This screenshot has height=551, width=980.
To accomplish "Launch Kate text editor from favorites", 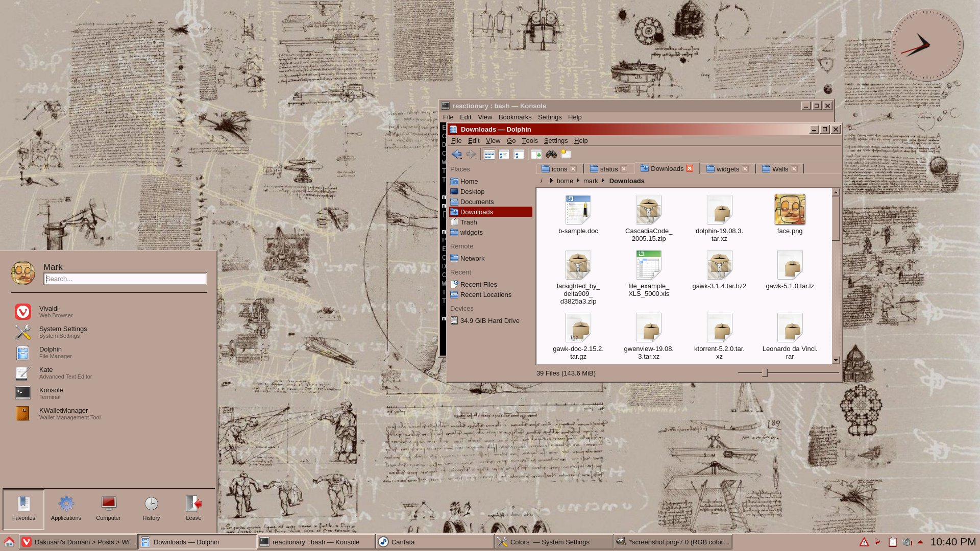I will click(110, 373).
